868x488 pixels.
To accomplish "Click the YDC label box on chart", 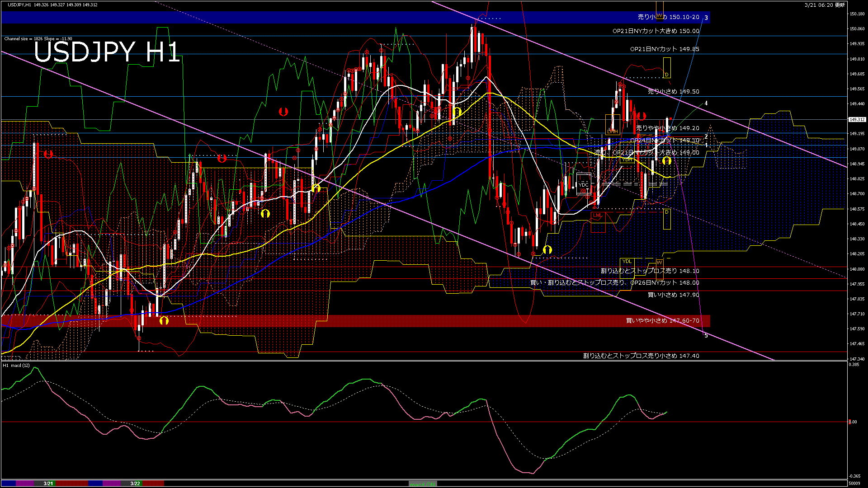I will click(x=584, y=184).
